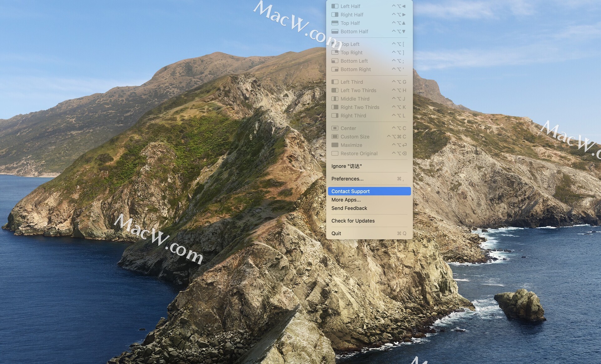Choose Custom Size menu entry

(x=355, y=137)
